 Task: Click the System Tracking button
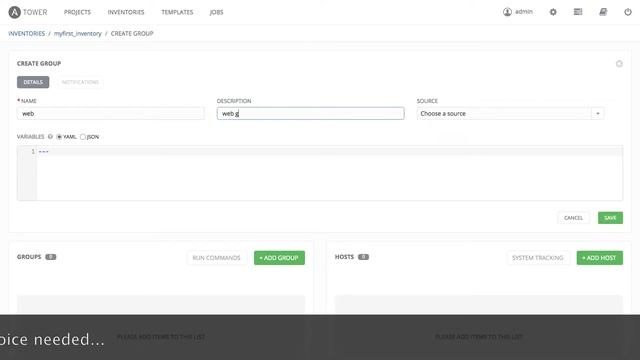(x=538, y=258)
